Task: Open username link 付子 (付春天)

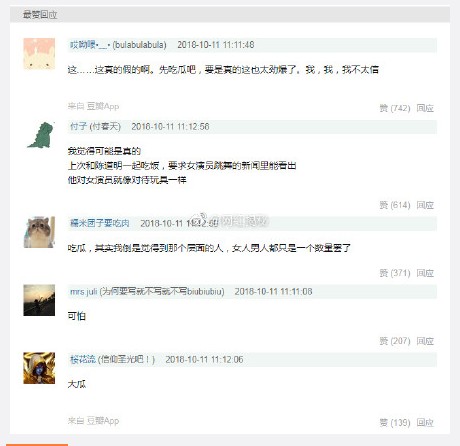Action: (95, 127)
